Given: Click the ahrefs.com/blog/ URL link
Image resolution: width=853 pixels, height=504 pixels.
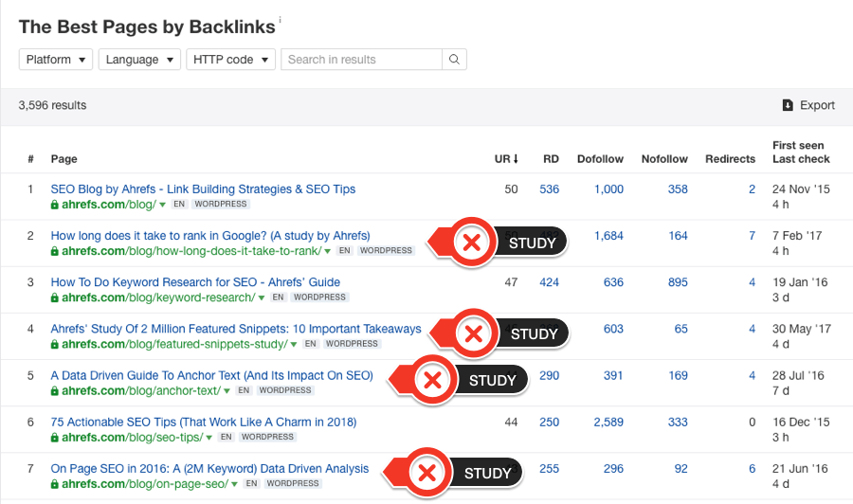Looking at the screenshot, I should pos(109,205).
